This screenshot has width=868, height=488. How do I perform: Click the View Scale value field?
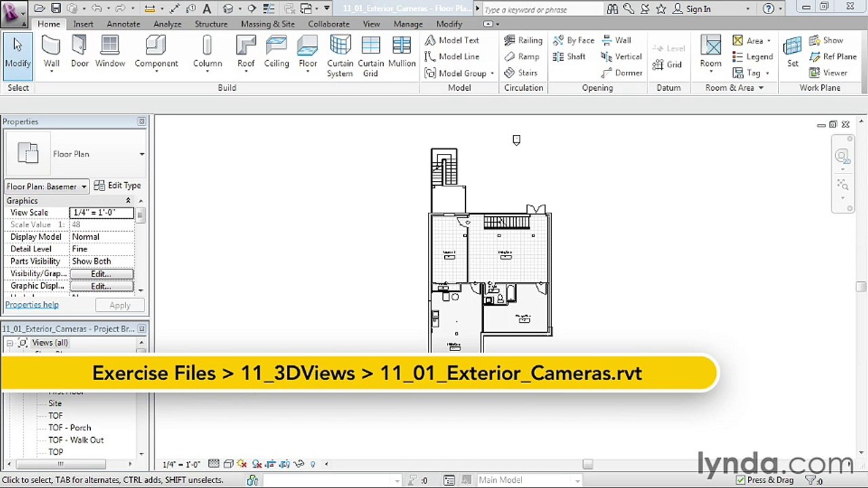tap(102, 212)
